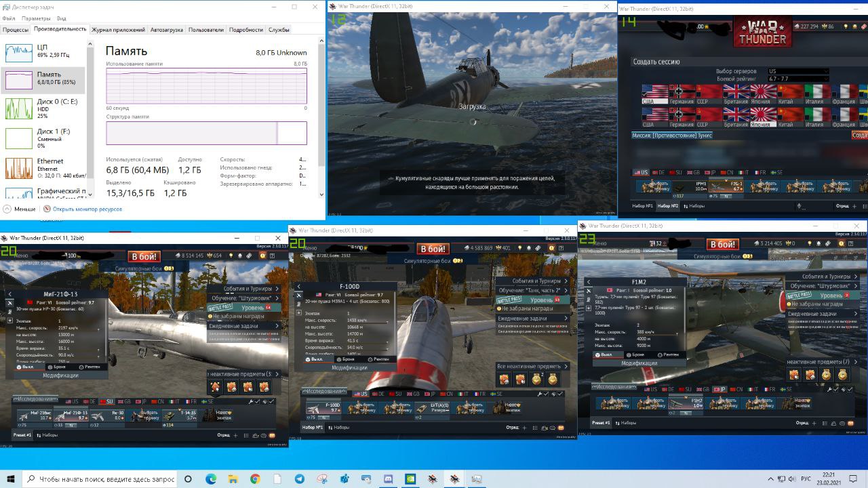This screenshot has height=488, width=868.
Task: Expand Ежедневные задачи in F1M2 window
Action: (x=823, y=314)
